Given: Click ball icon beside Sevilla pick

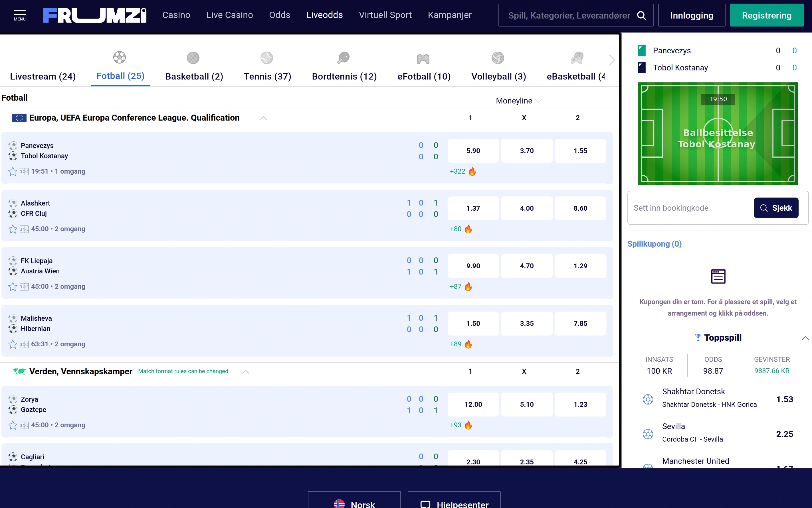Looking at the screenshot, I should tap(648, 434).
